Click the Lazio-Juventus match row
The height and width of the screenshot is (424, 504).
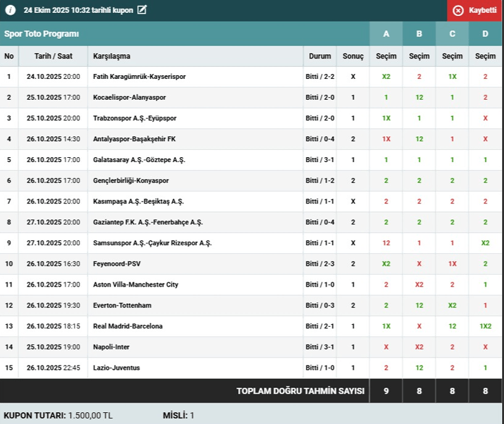116,368
